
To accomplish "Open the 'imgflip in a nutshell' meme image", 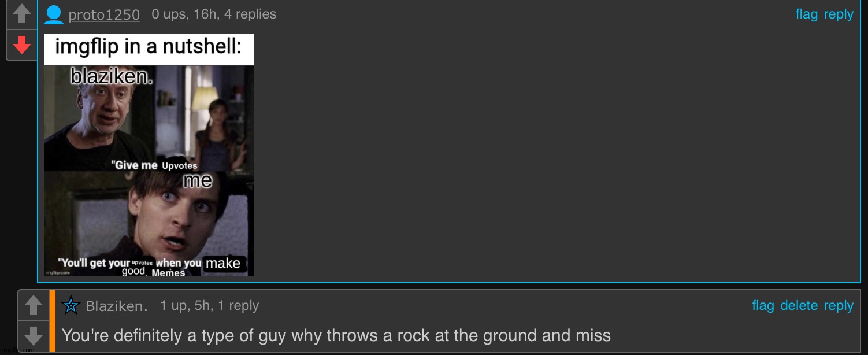I will click(x=149, y=155).
